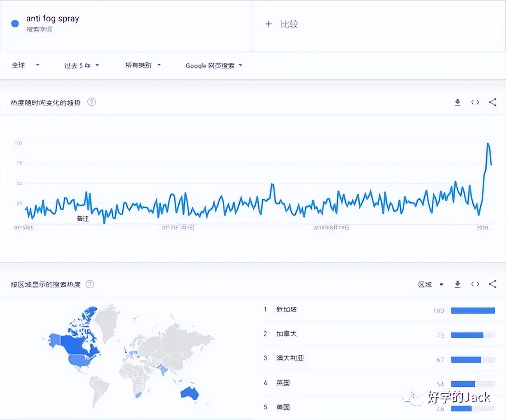Click Australia on the world map

point(189,393)
